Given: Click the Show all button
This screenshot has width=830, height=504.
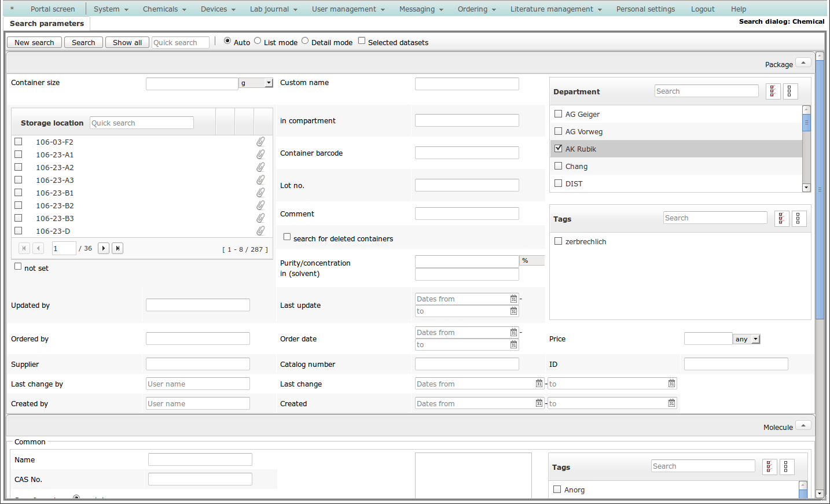Looking at the screenshot, I should tap(127, 43).
